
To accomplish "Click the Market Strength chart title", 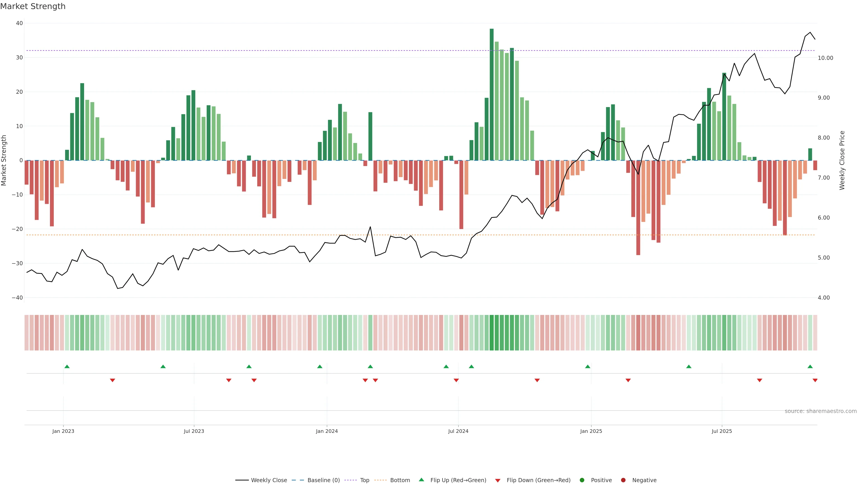I will coord(33,6).
